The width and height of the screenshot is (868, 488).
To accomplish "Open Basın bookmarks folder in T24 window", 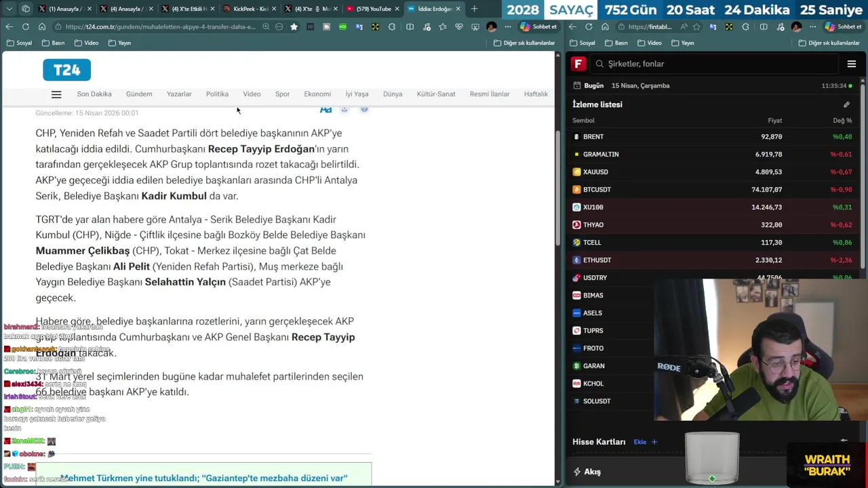I will pos(53,43).
